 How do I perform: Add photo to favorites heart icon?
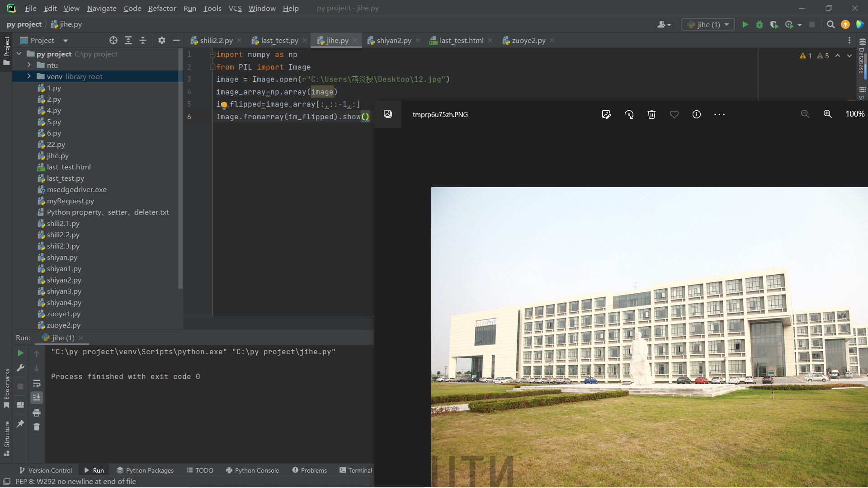pos(674,114)
